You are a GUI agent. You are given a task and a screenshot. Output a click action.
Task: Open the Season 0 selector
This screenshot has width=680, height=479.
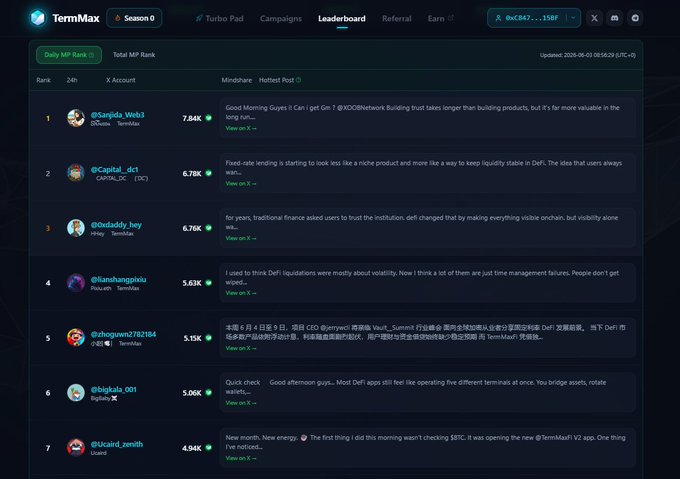pyautogui.click(x=134, y=18)
